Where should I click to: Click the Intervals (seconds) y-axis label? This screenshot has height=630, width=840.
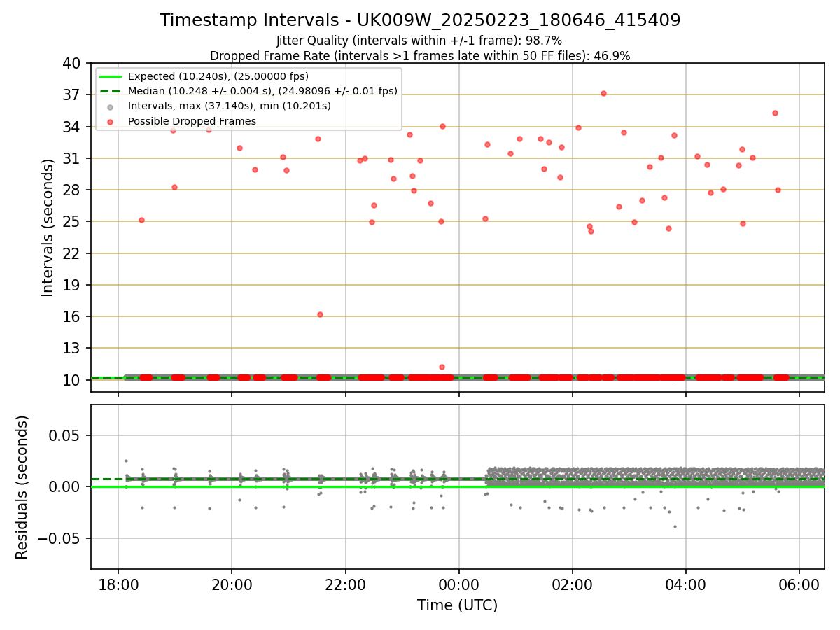[x=48, y=227]
